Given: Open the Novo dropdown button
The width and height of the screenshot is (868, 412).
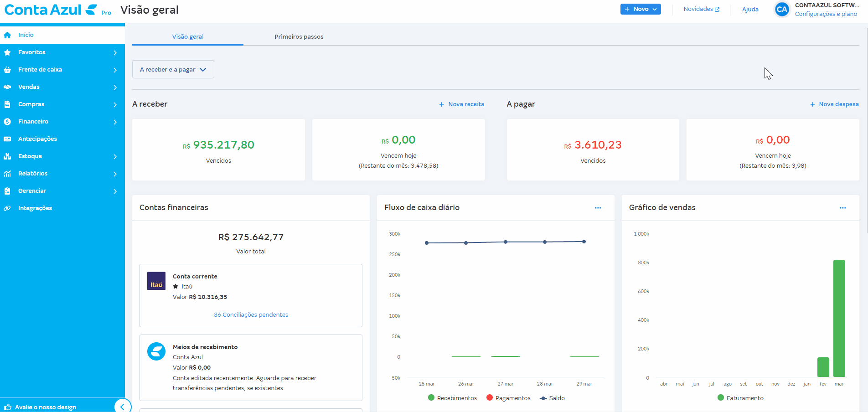Looking at the screenshot, I should coord(640,9).
